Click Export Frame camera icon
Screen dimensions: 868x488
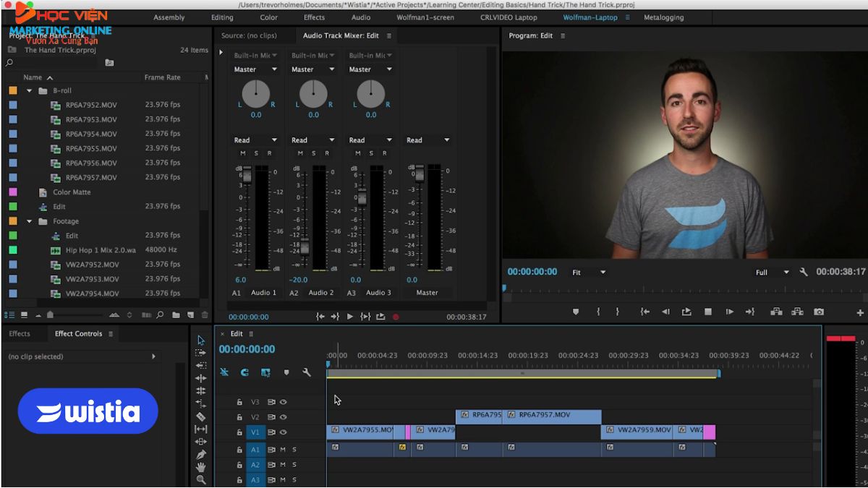pyautogui.click(x=819, y=312)
